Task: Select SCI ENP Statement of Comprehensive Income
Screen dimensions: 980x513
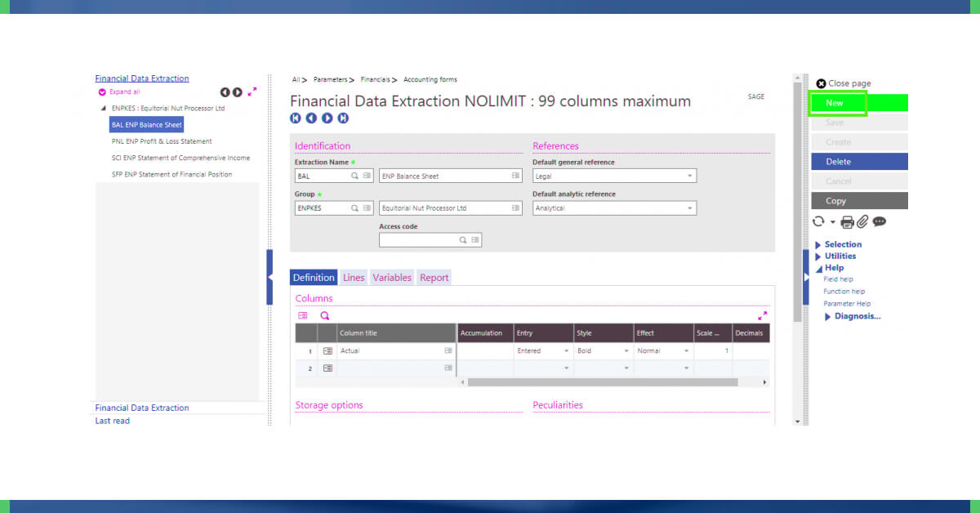Action: pos(180,158)
